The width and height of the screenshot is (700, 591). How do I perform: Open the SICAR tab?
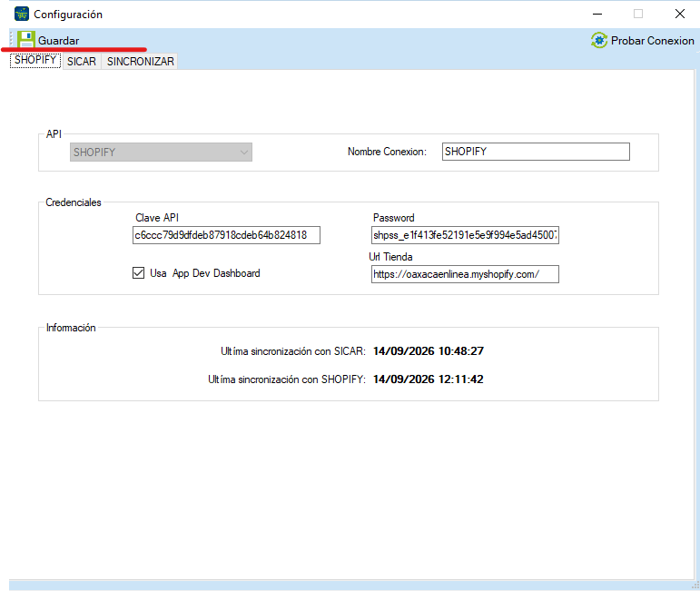coord(82,62)
